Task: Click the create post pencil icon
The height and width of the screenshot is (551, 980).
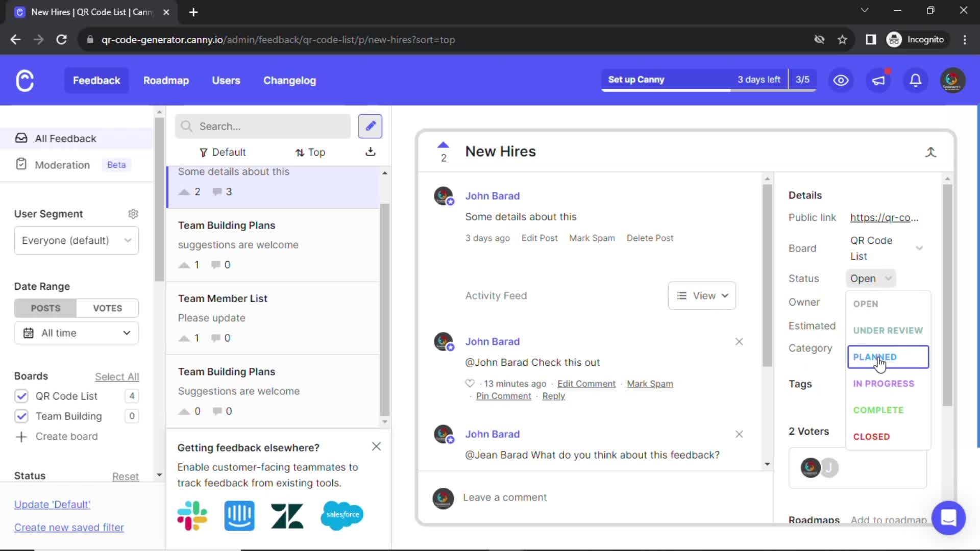Action: 370,126
